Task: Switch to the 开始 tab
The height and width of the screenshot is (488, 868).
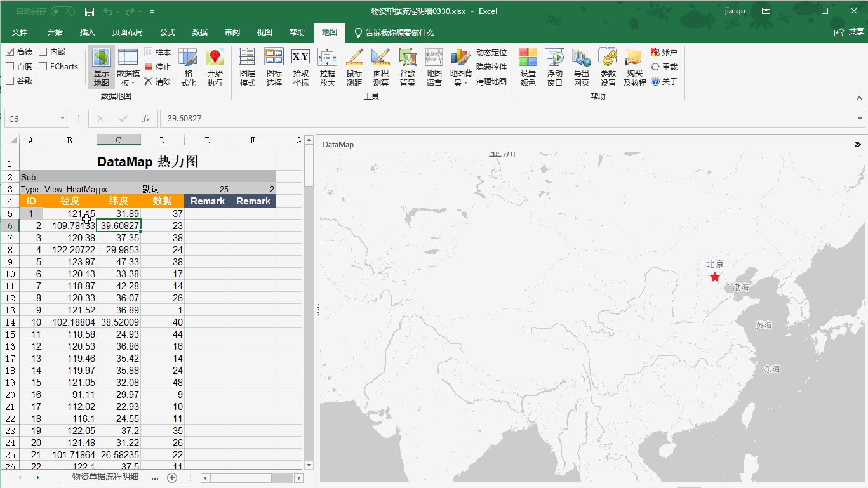Action: (55, 32)
